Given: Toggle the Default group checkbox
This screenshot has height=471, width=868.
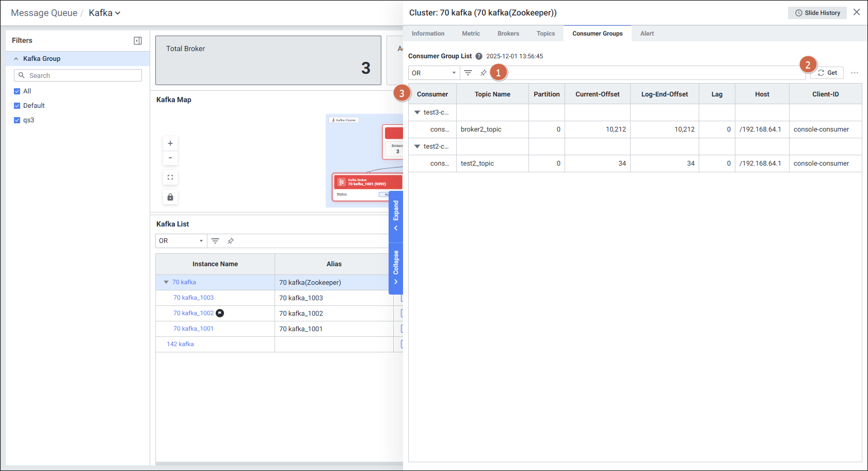Looking at the screenshot, I should [17, 106].
